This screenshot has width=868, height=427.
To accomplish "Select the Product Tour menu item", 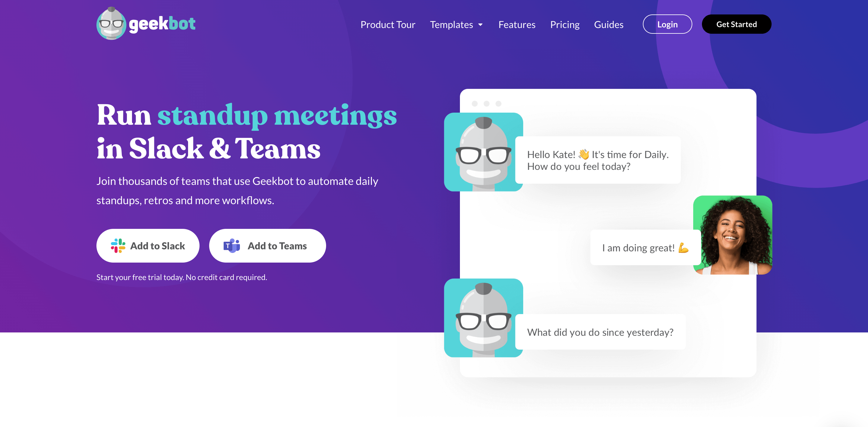I will pyautogui.click(x=388, y=24).
